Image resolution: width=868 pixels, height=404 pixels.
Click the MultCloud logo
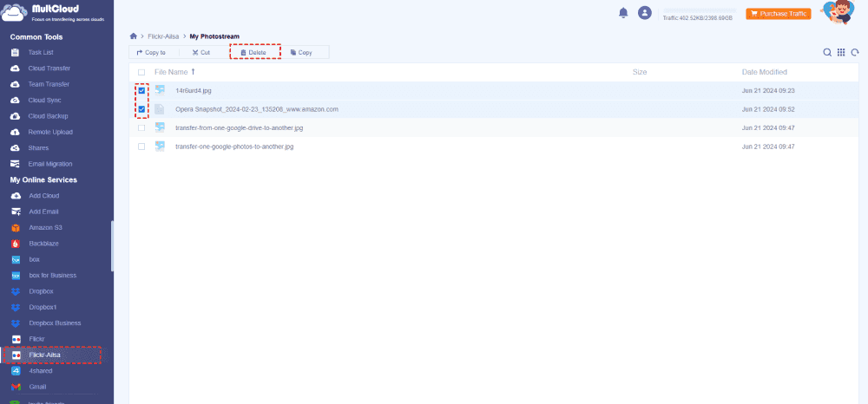tap(53, 13)
